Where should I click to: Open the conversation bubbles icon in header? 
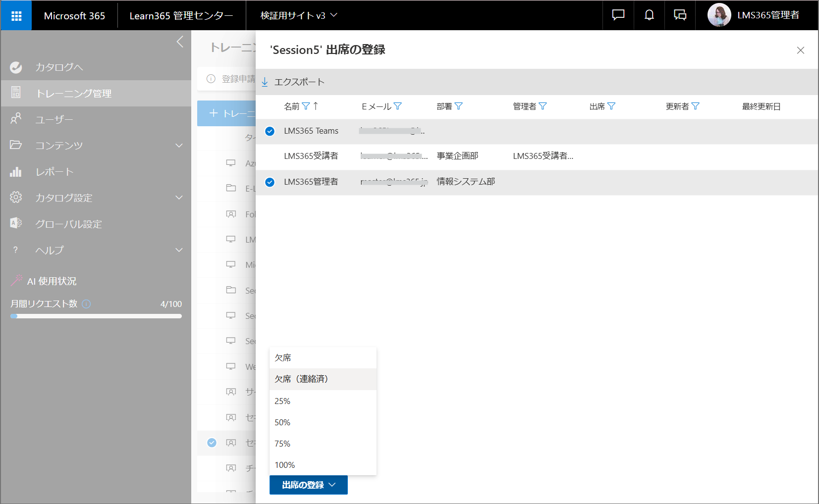[x=680, y=15]
